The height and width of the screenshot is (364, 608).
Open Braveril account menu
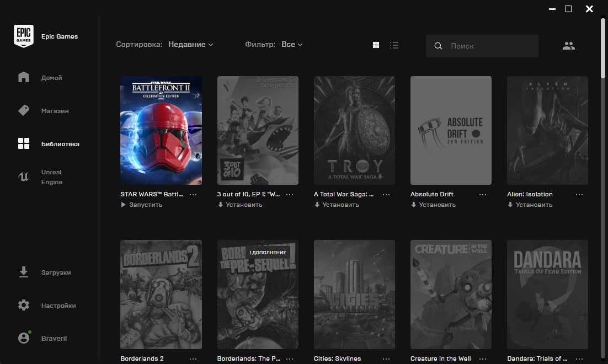point(42,338)
